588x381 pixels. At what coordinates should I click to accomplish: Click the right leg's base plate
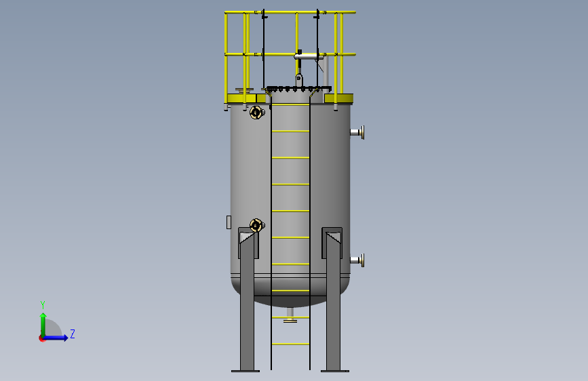tap(335, 372)
